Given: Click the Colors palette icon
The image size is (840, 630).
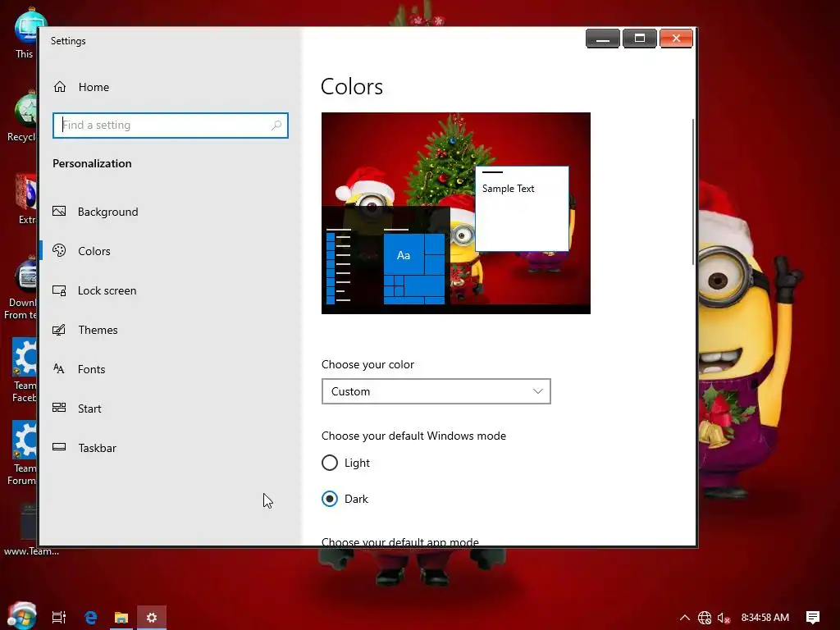Looking at the screenshot, I should [x=59, y=250].
